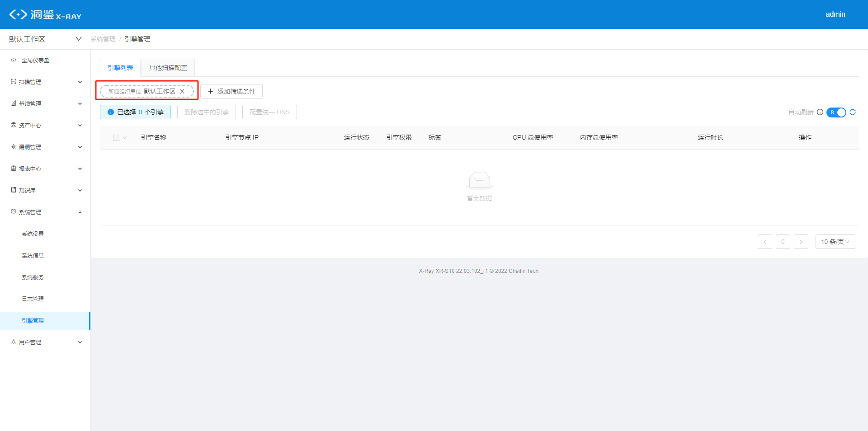Click the admin user link

coord(835,14)
